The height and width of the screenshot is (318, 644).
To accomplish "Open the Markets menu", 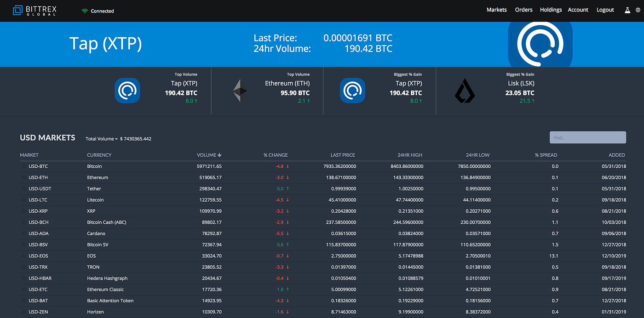I will coord(497,10).
